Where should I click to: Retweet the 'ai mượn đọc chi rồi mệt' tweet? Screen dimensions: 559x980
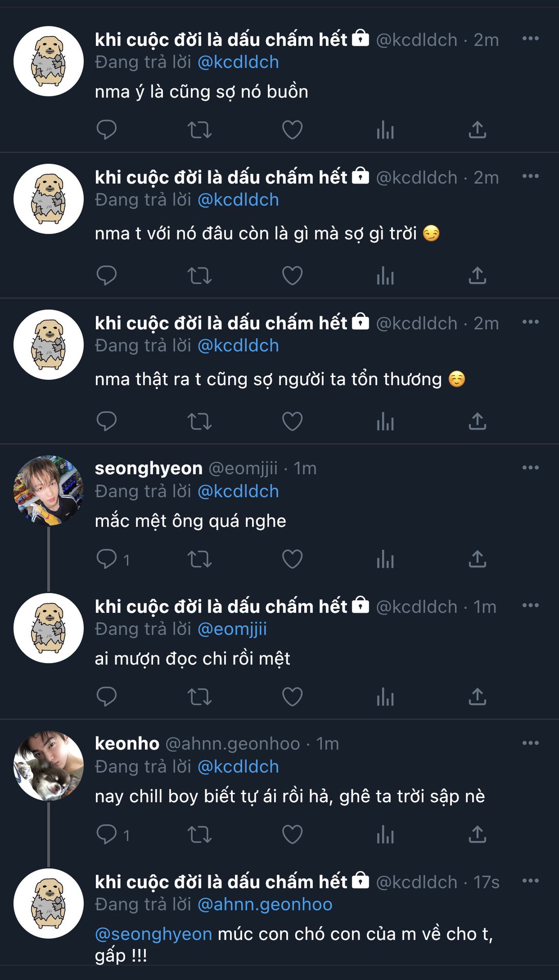pyautogui.click(x=199, y=697)
